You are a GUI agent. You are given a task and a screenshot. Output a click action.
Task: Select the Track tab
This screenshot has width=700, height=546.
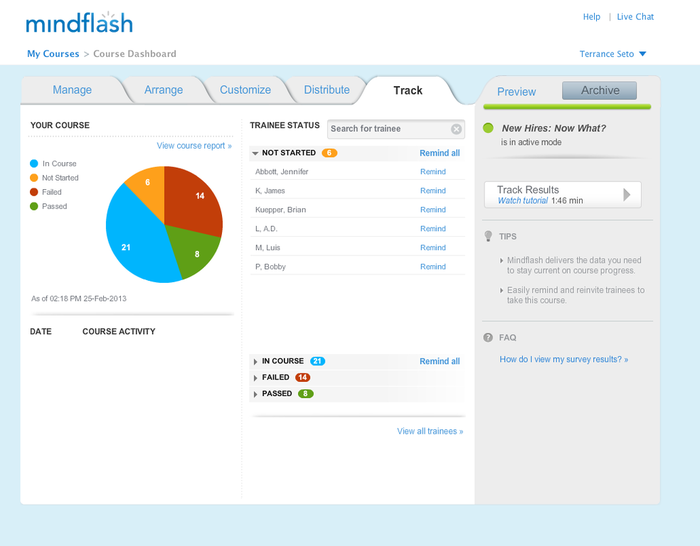pyautogui.click(x=408, y=90)
